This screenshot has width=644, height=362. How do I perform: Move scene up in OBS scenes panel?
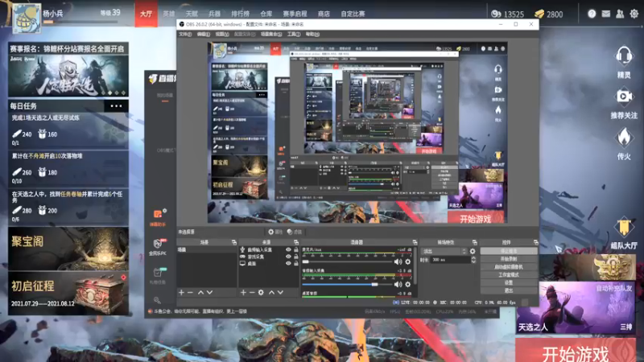coord(200,292)
